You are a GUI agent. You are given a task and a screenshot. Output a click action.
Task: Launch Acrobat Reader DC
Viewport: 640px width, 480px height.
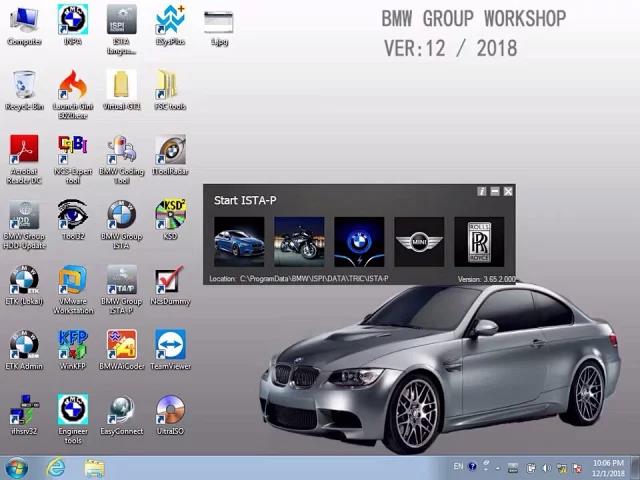[24, 160]
